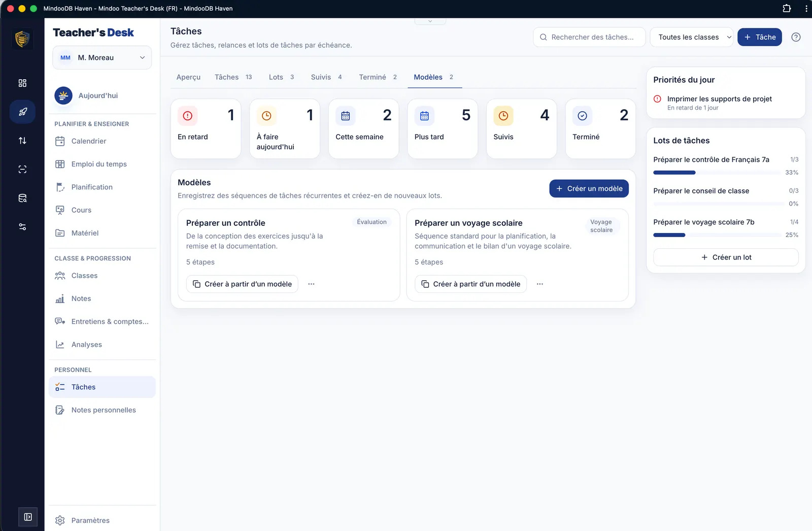The width and height of the screenshot is (812, 531).
Task: Focus the Rechercher des tâches search field
Action: point(589,37)
